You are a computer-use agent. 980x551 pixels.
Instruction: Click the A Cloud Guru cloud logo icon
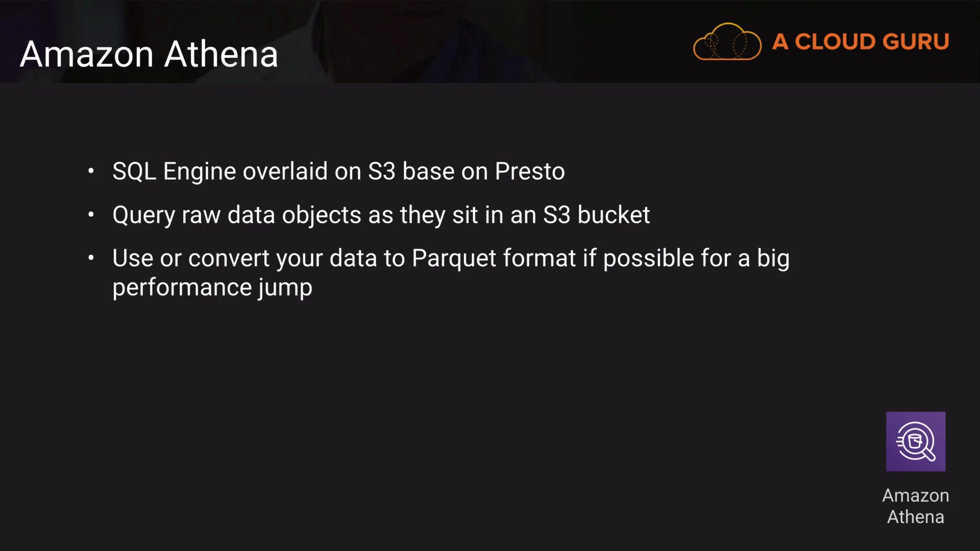pos(727,42)
